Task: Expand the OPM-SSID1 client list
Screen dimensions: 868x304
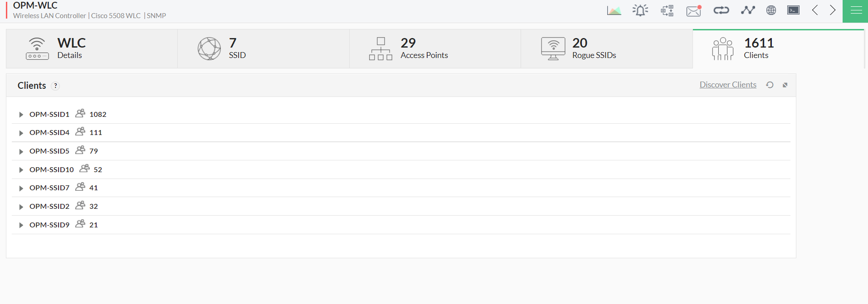Action: coord(21,115)
